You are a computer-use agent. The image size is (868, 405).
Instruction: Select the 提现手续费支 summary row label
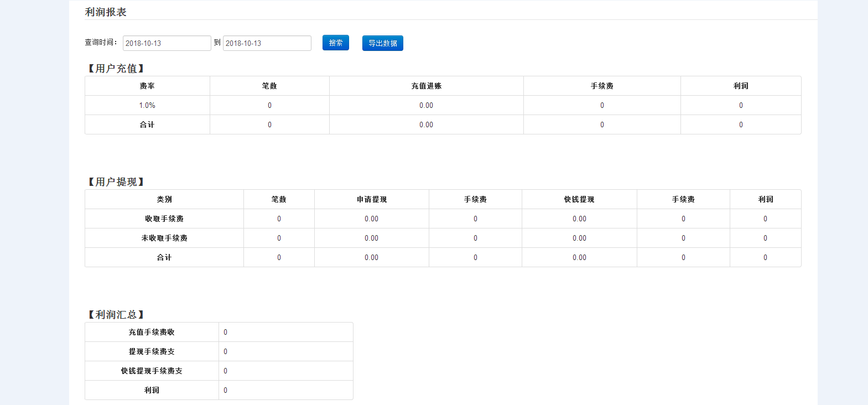152,351
